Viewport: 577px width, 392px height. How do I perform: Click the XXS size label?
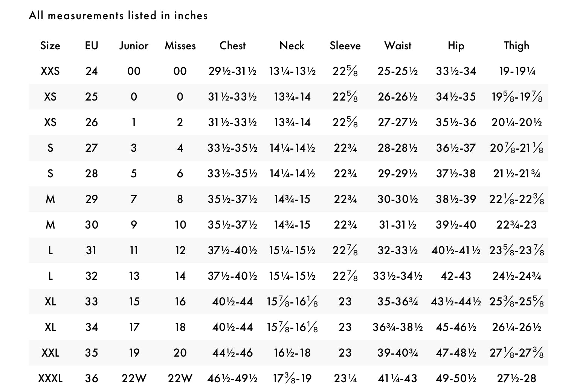coord(50,71)
